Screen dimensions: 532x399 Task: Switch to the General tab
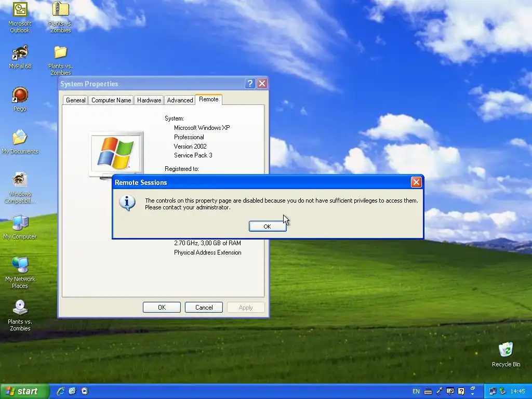76,100
